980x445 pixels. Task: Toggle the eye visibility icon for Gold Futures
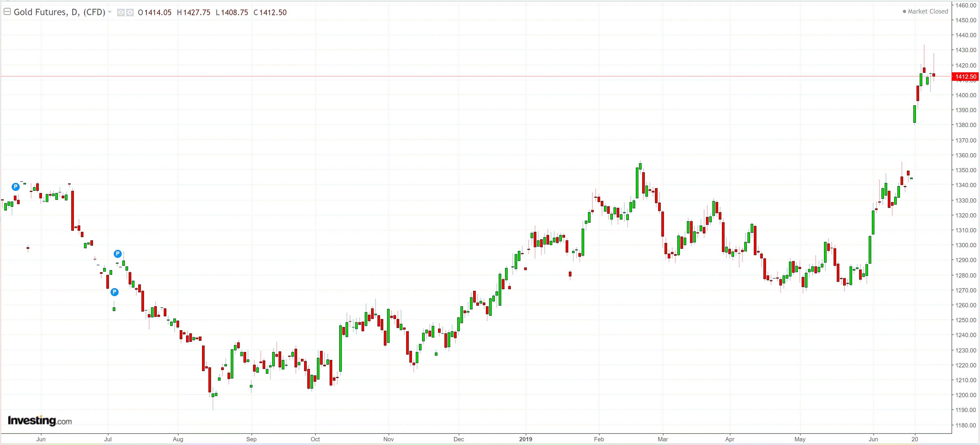point(121,12)
